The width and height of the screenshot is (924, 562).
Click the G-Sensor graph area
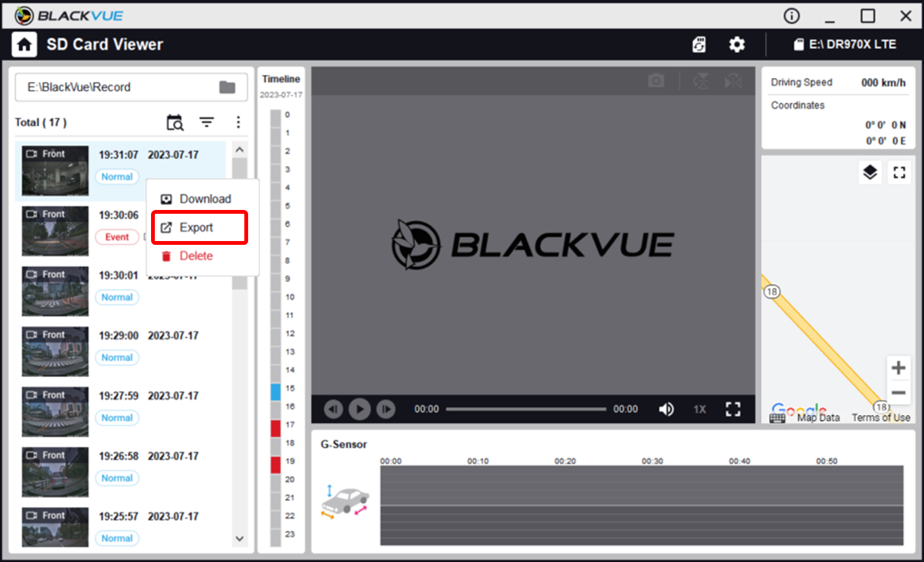click(x=642, y=506)
